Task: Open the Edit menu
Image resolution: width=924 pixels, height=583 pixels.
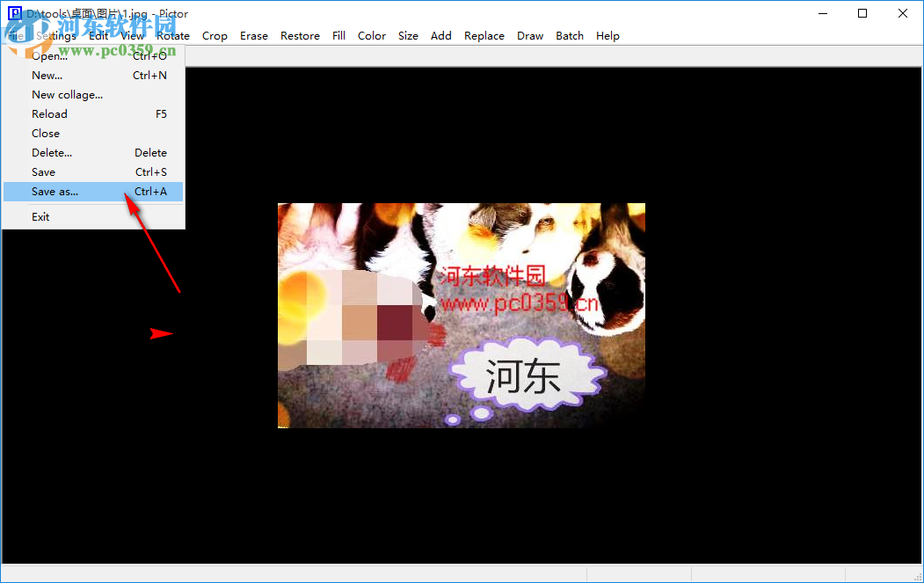Action: pyautogui.click(x=98, y=35)
